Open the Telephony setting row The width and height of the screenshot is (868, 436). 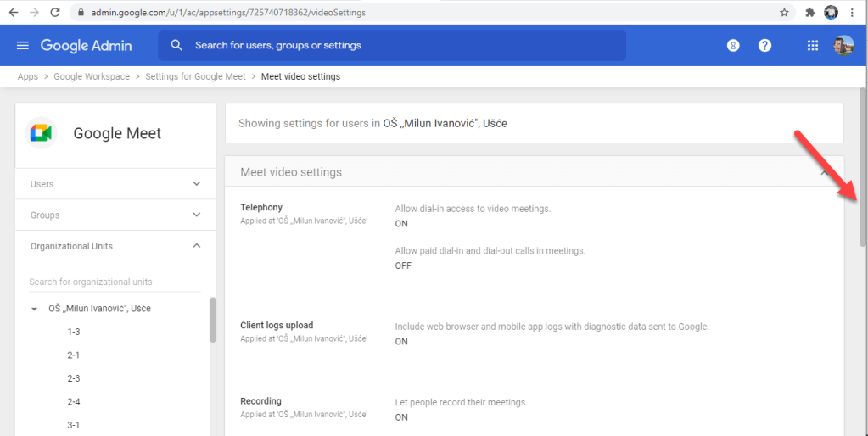point(261,208)
